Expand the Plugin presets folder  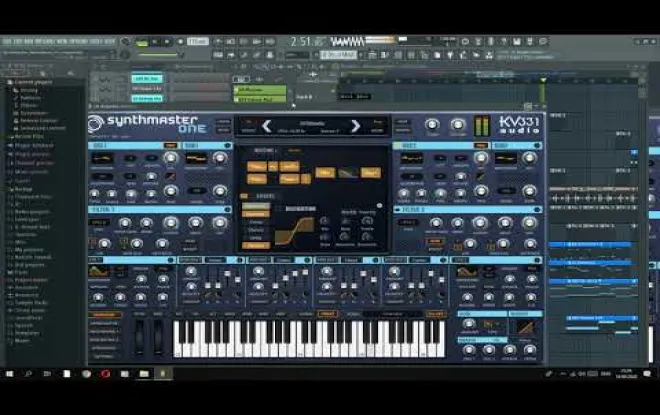(29, 155)
